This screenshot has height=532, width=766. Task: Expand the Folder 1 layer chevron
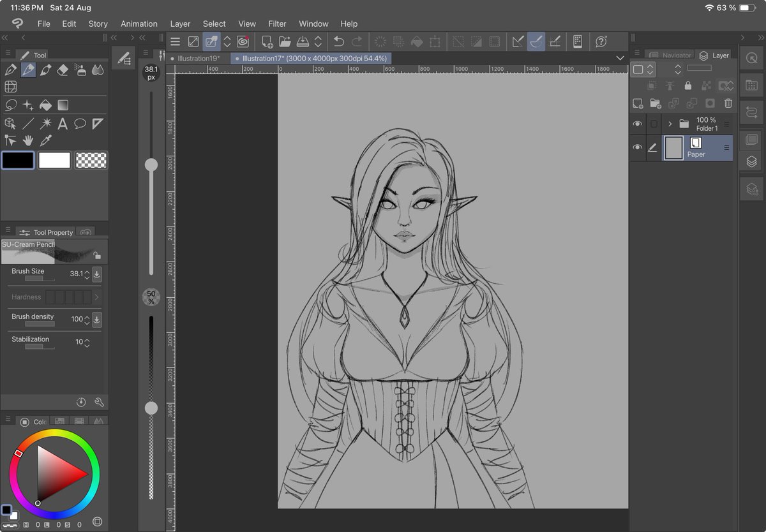coord(670,124)
